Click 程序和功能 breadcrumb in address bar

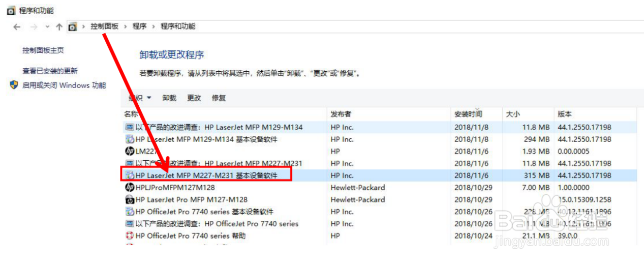[178, 26]
